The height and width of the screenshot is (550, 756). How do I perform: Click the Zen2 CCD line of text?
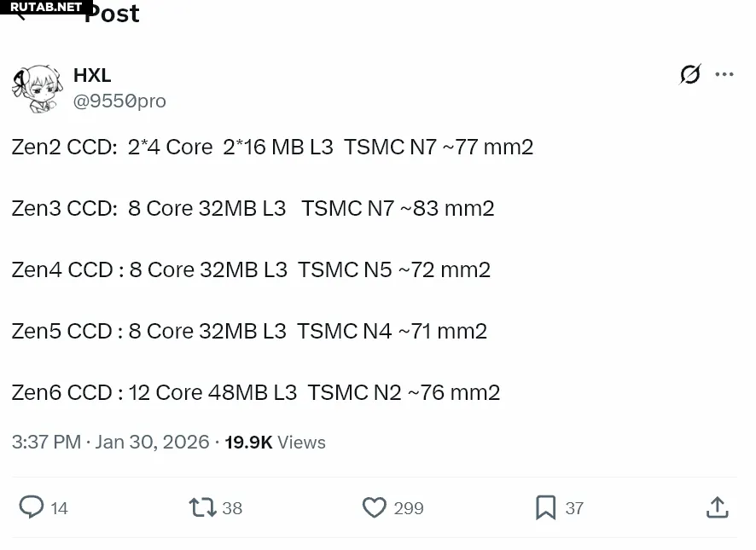pos(272,147)
